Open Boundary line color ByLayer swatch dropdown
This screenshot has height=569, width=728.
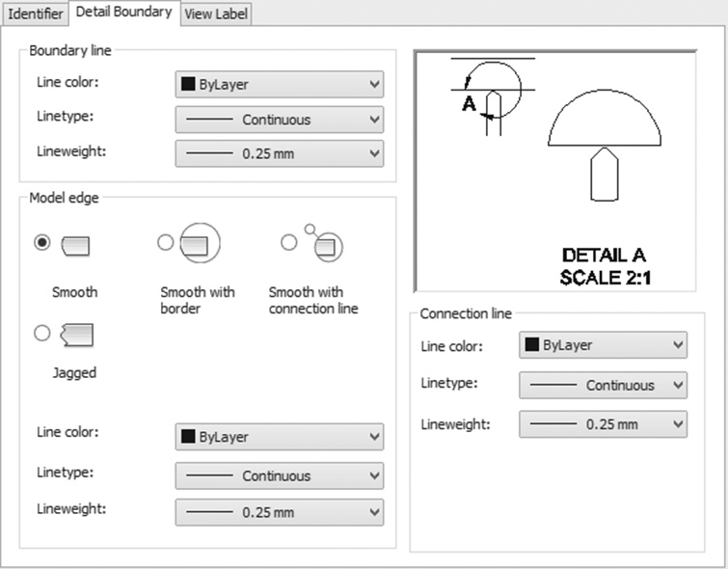click(280, 85)
